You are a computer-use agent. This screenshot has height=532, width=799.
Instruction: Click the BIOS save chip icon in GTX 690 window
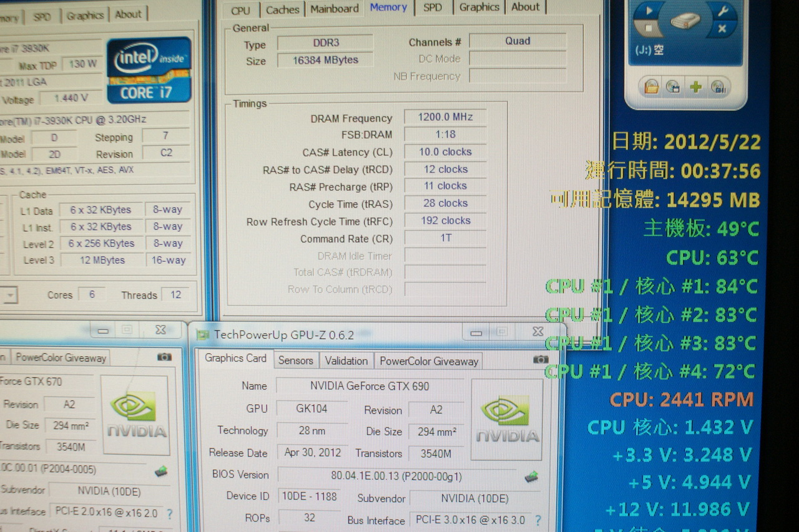click(531, 476)
